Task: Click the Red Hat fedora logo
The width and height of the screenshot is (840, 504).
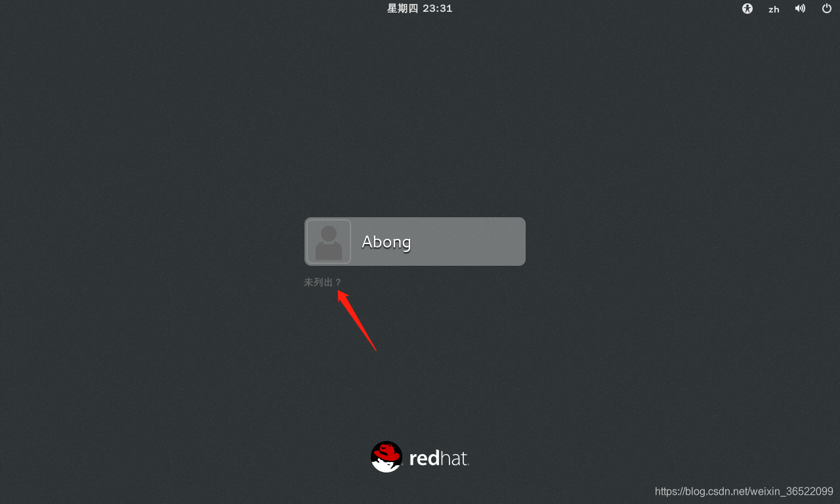Action: click(387, 457)
